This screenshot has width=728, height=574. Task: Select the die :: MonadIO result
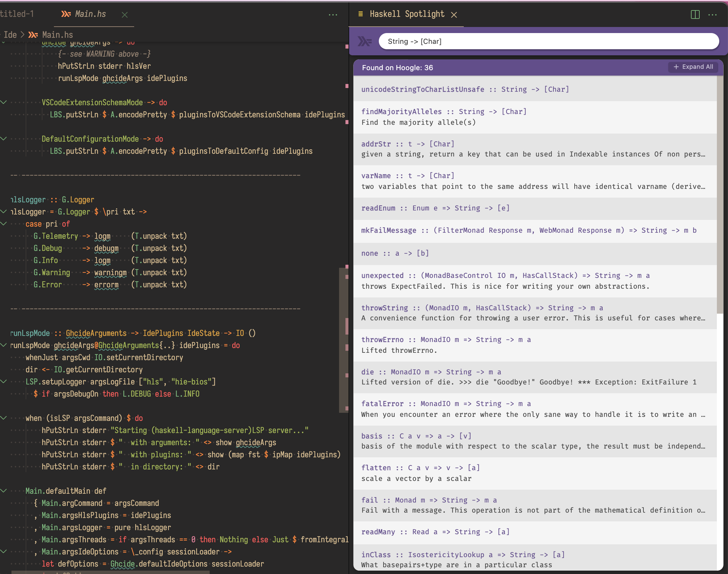[x=535, y=377]
